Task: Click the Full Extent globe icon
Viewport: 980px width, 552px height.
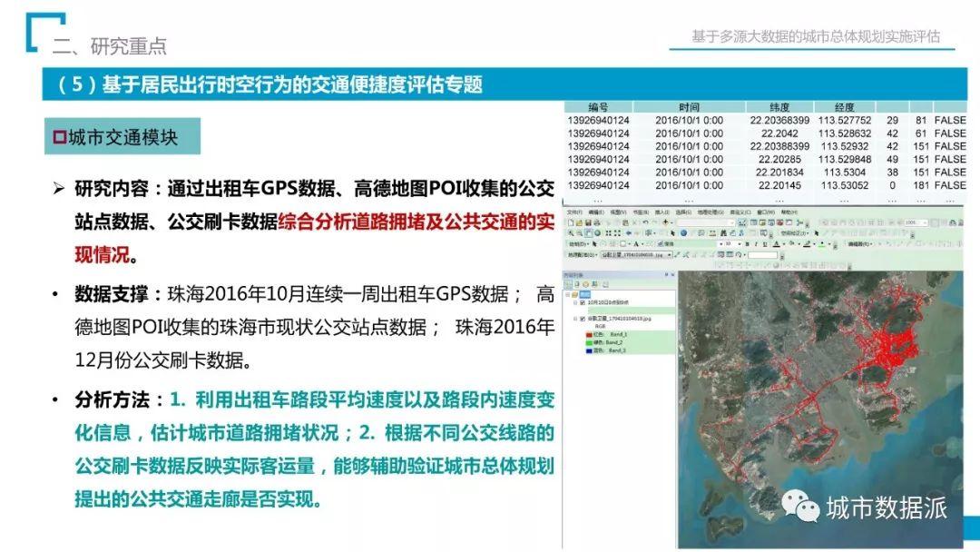Action: (597, 233)
